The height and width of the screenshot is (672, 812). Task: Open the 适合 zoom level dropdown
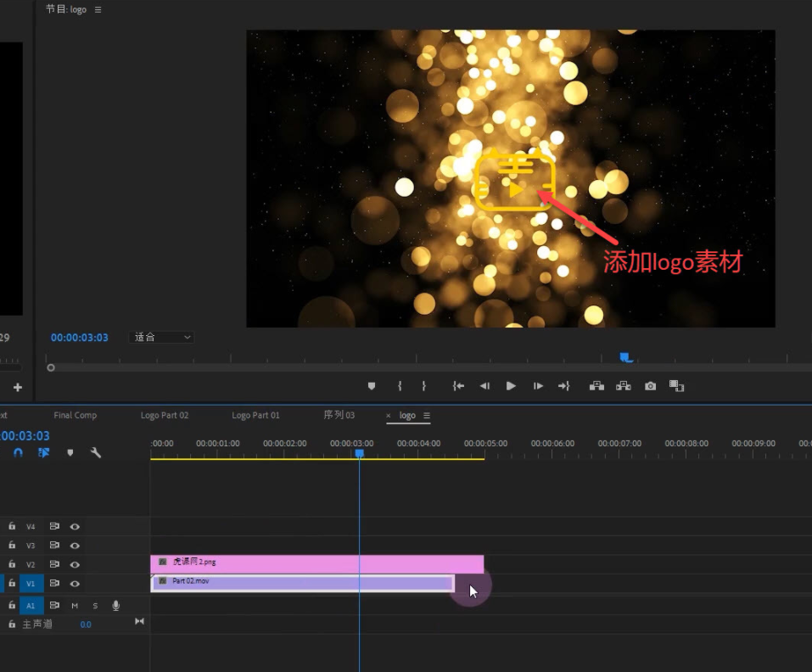coord(162,338)
